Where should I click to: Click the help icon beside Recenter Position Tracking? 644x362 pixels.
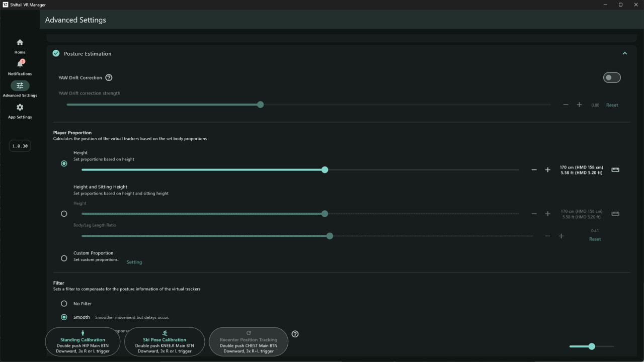[x=295, y=333]
